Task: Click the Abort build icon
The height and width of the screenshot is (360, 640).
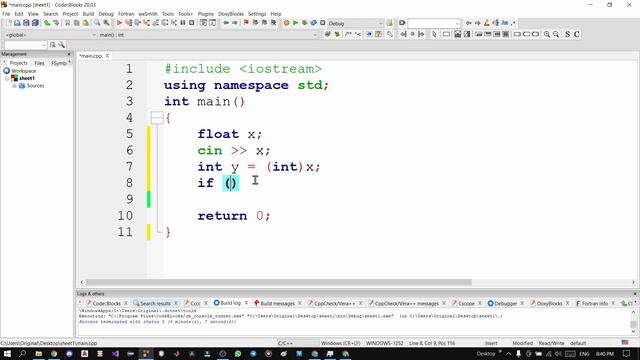Action: tap(322, 23)
